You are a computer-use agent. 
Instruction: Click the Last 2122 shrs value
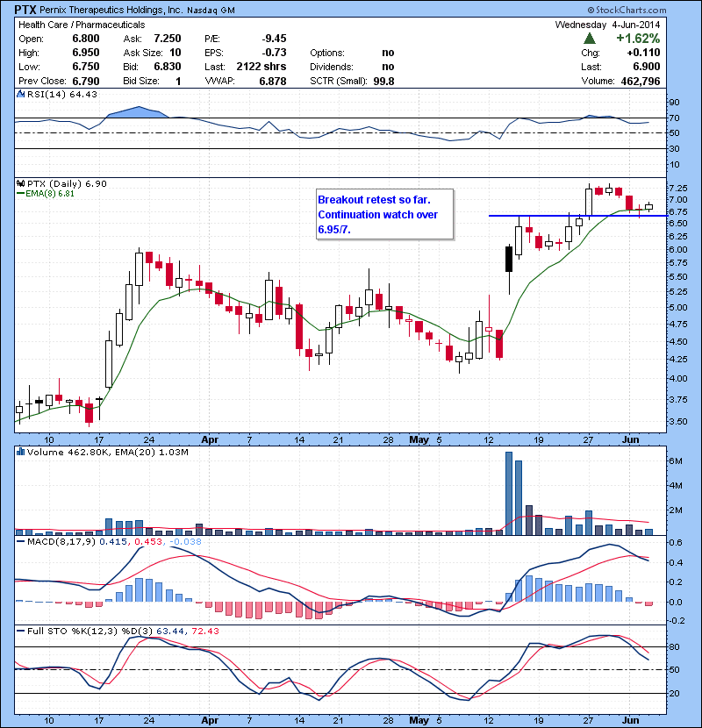[261, 67]
